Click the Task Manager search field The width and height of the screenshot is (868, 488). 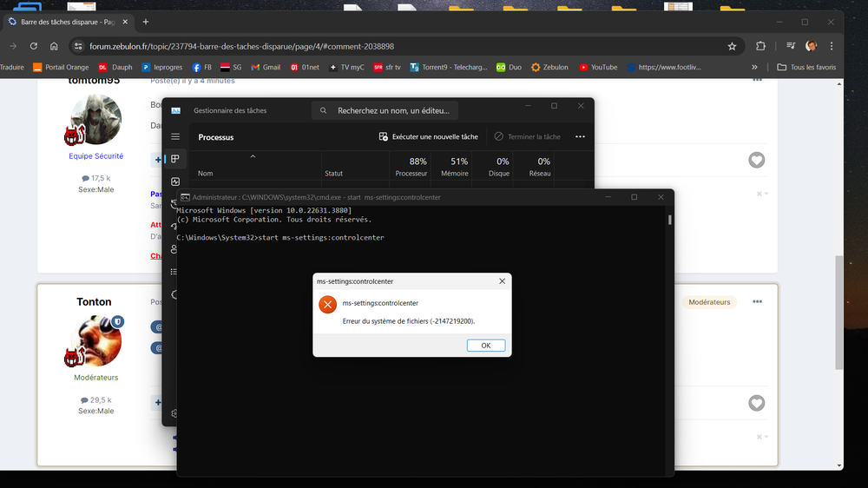pyautogui.click(x=386, y=110)
